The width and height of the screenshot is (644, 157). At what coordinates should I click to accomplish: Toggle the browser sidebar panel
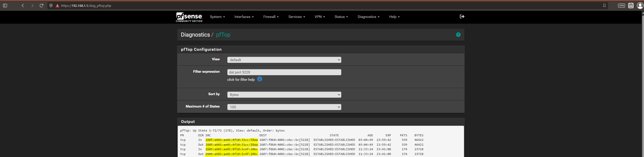pyautogui.click(x=5, y=6)
